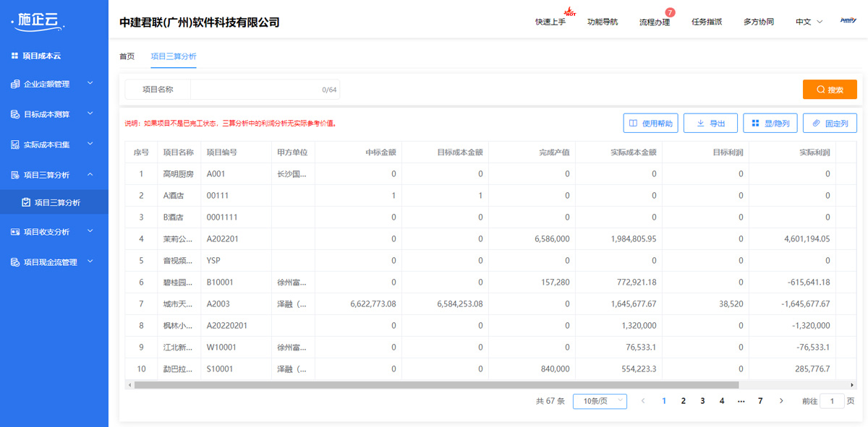The image size is (868, 427).
Task: Collapse the 项目三算分析 menu chevron
Action: pyautogui.click(x=90, y=174)
